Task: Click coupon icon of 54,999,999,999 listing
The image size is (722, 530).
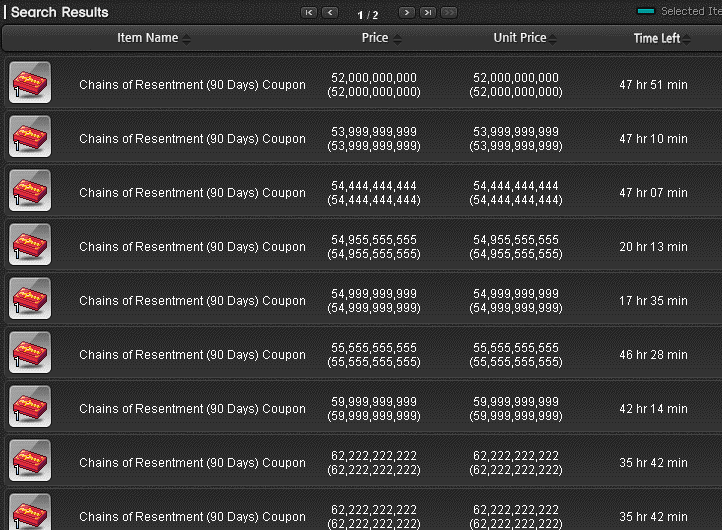Action: point(30,298)
